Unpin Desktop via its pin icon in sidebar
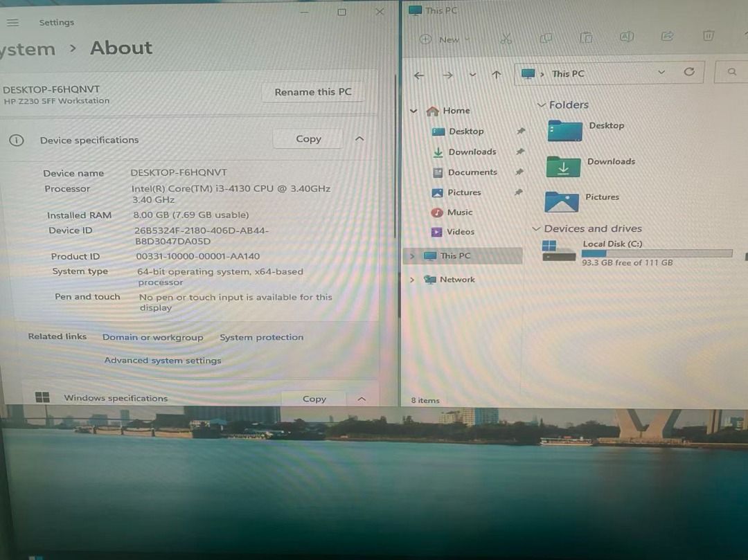Image resolution: width=748 pixels, height=560 pixels. tap(520, 131)
